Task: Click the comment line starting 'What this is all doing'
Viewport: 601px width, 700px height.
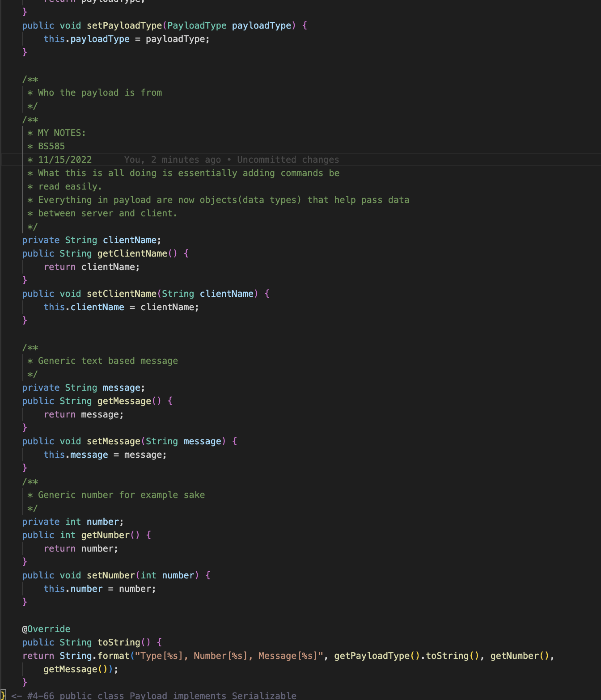Action: coord(189,173)
